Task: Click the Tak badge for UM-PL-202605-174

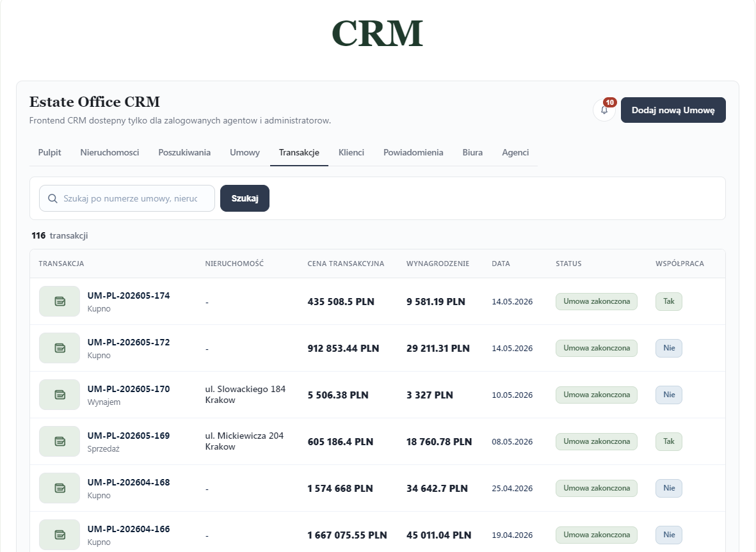Action: click(x=669, y=301)
